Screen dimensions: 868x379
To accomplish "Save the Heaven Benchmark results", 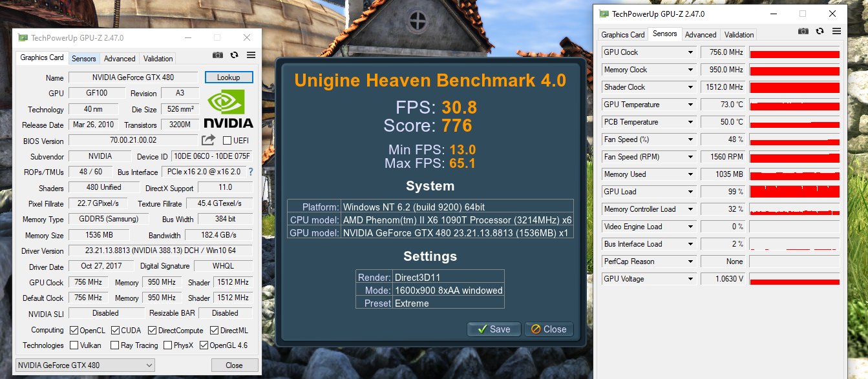I will [x=494, y=329].
